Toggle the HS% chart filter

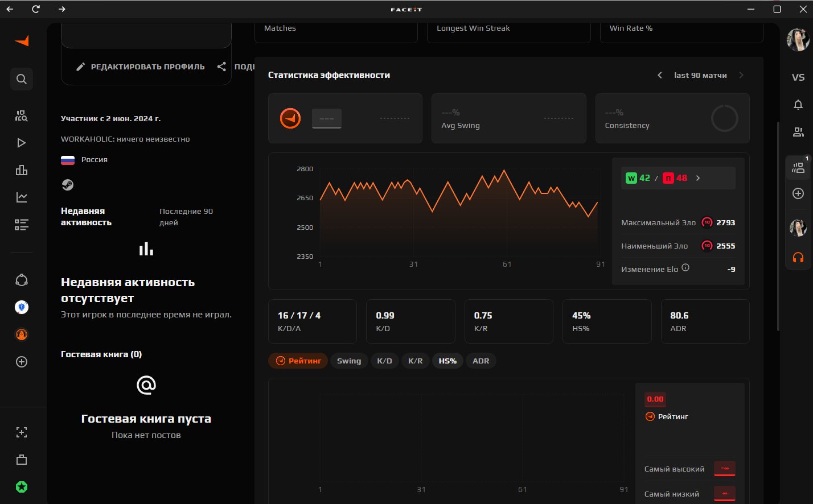pyautogui.click(x=447, y=361)
